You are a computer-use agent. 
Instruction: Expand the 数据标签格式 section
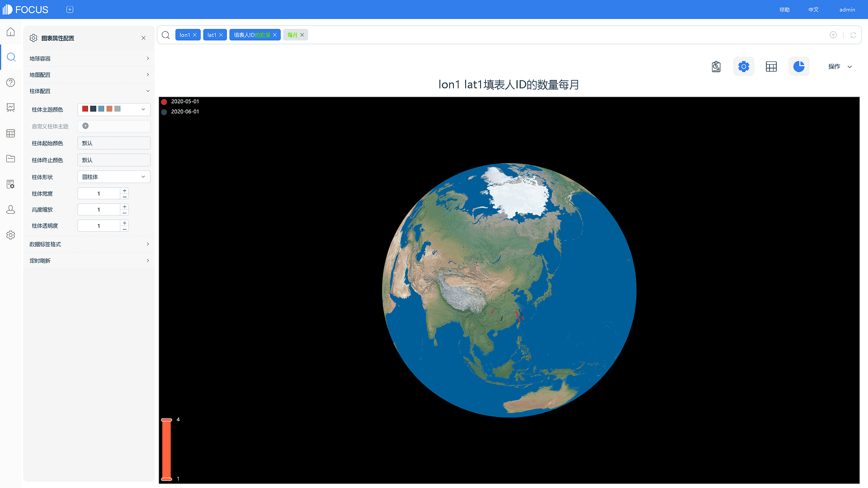tap(89, 244)
